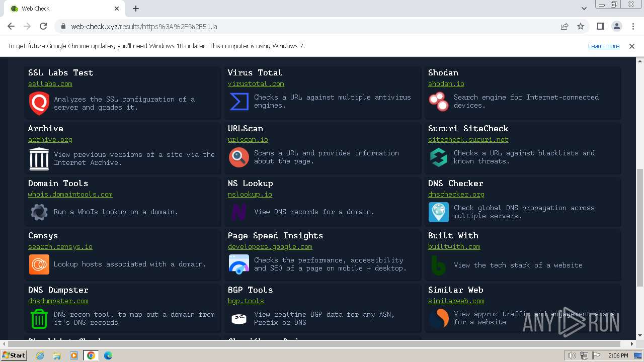Open the builtwith.com link
The height and width of the screenshot is (362, 644).
pyautogui.click(x=454, y=247)
